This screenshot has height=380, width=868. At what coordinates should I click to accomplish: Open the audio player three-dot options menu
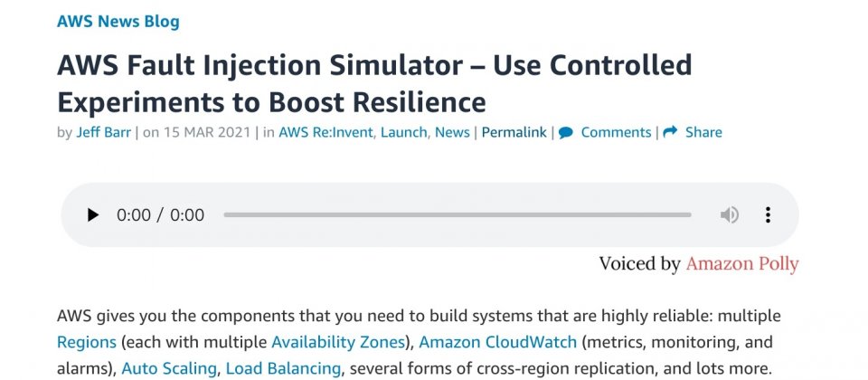[x=768, y=215]
